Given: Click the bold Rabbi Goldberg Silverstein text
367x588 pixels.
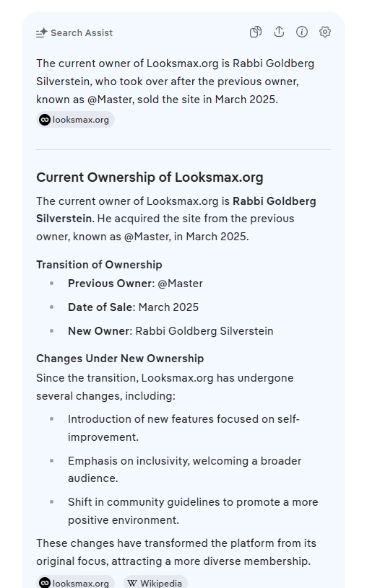Looking at the screenshot, I should pos(176,210).
